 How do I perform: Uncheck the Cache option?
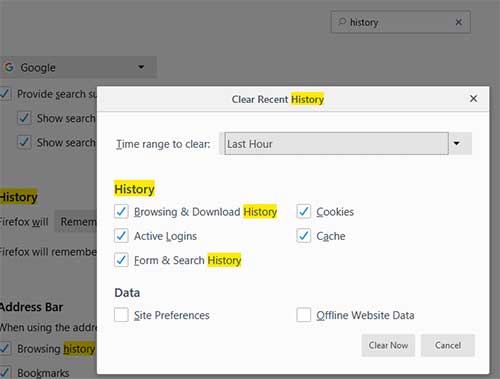tap(303, 236)
